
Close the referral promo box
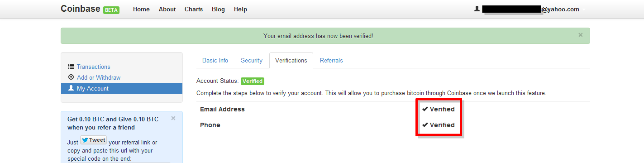[x=173, y=118]
